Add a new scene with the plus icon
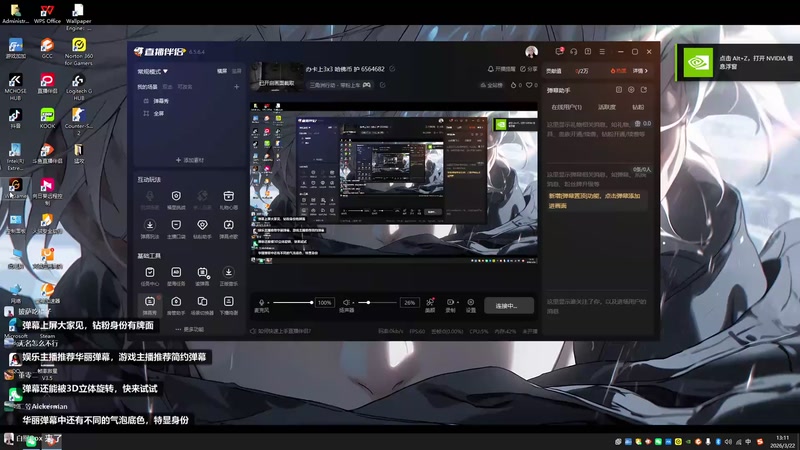Image resolution: width=800 pixels, height=450 pixels. (236, 87)
